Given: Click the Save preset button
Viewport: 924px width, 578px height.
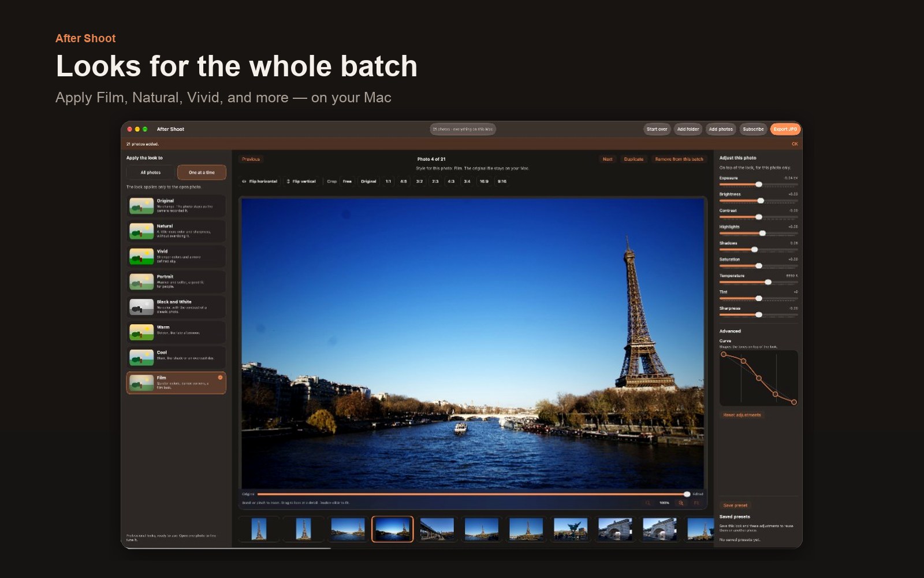Looking at the screenshot, I should [x=735, y=505].
